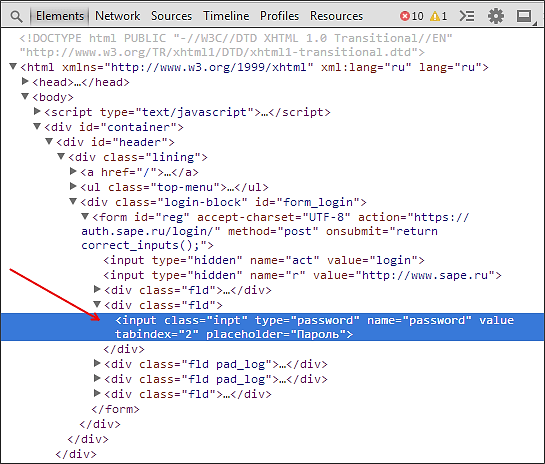Toggle the dock-to-window icon
Viewport: 545px width, 464px height.
[x=524, y=16]
